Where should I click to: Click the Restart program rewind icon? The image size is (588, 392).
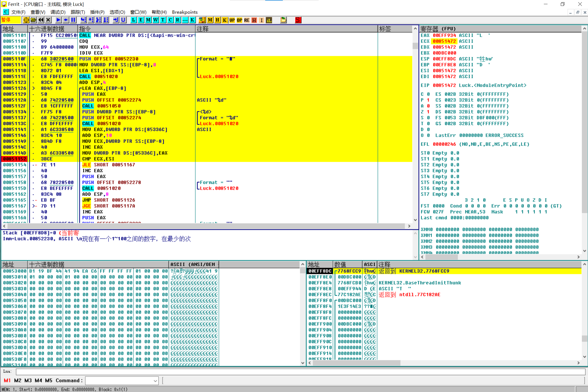pos(41,20)
